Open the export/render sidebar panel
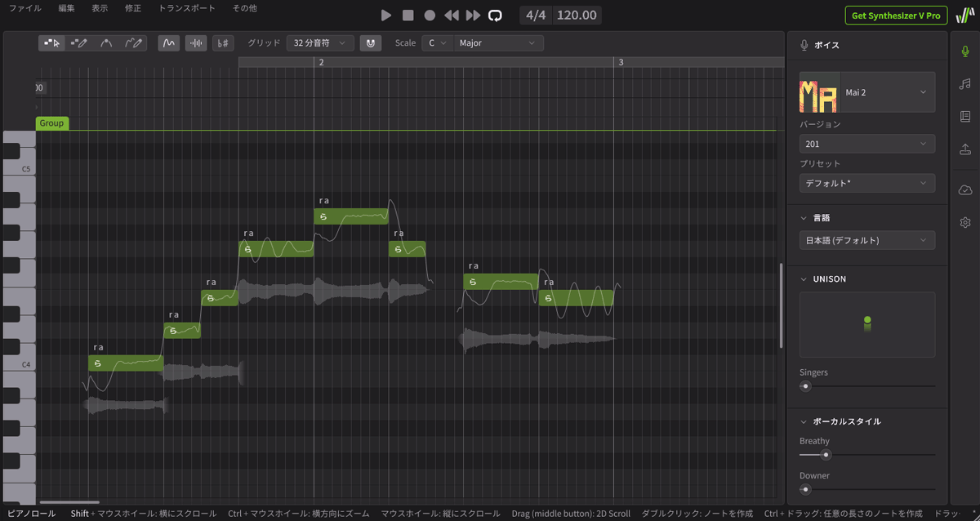 964,149
